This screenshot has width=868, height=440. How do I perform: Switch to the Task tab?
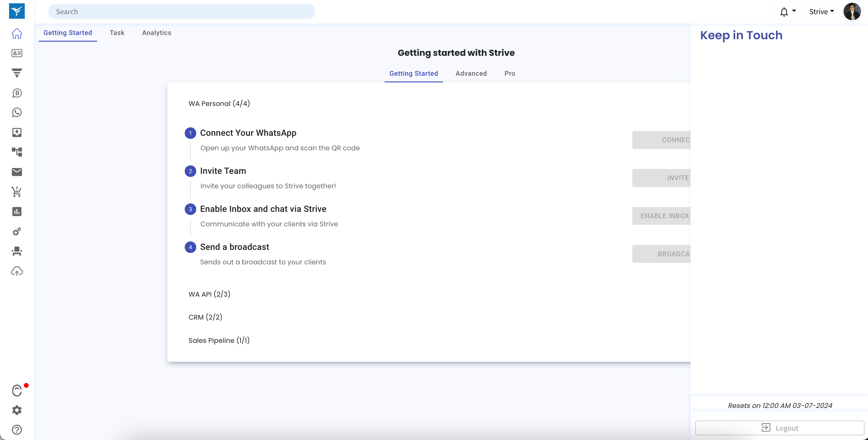point(117,33)
